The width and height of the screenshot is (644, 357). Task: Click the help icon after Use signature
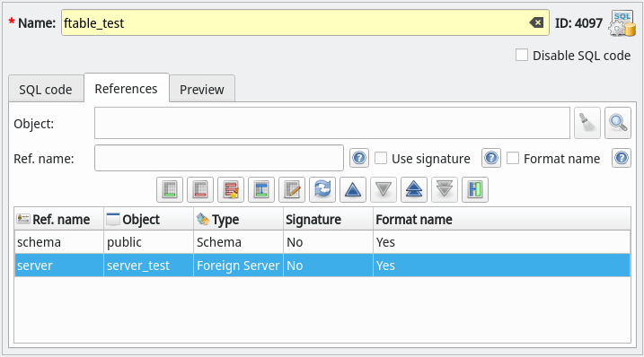[x=491, y=158]
